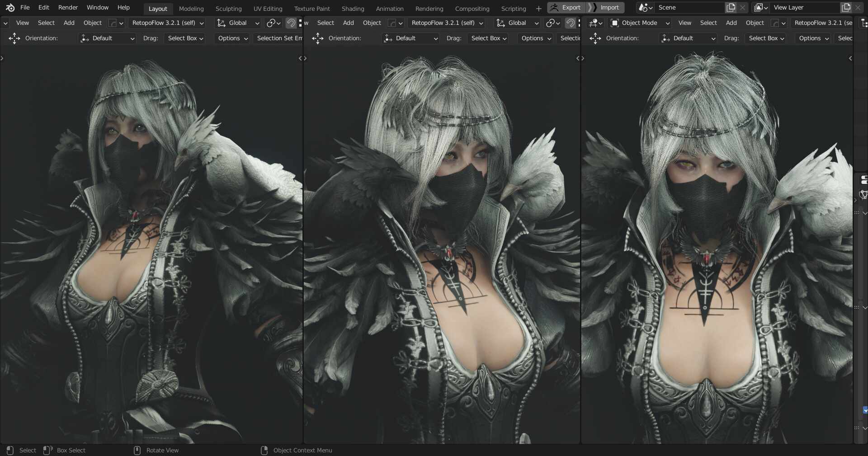Click the active tool icon in right viewport

pyautogui.click(x=595, y=38)
